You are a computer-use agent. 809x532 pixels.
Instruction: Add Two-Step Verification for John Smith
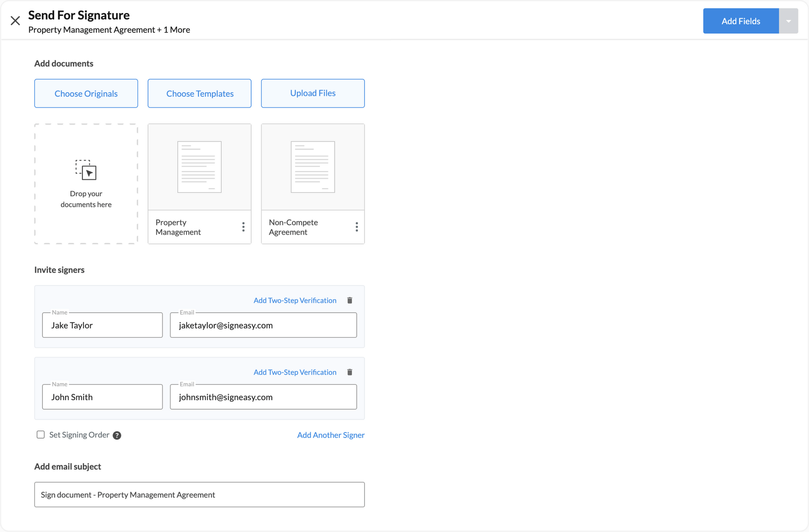pos(295,372)
